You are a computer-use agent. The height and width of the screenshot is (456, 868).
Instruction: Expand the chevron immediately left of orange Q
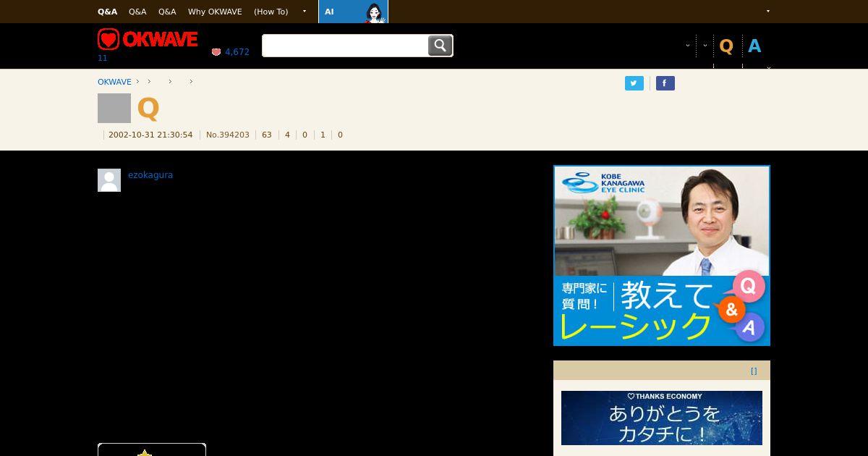[705, 46]
